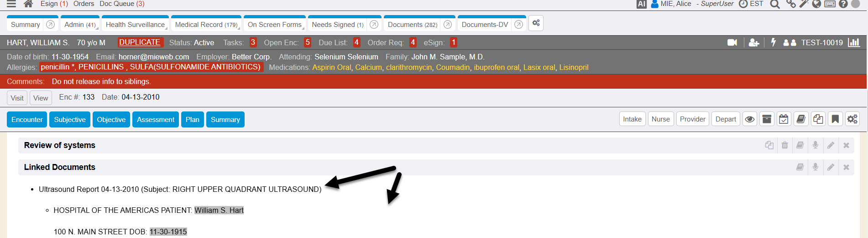Click the bookmark icon in encounter toolbar
This screenshot has width=868, height=238.
(835, 119)
